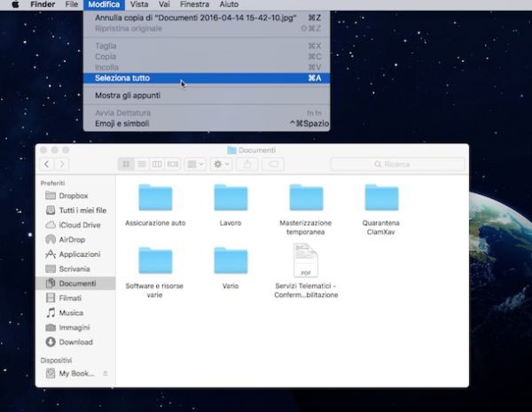
Task: Select AirDrop in the sidebar
Action: click(x=73, y=239)
